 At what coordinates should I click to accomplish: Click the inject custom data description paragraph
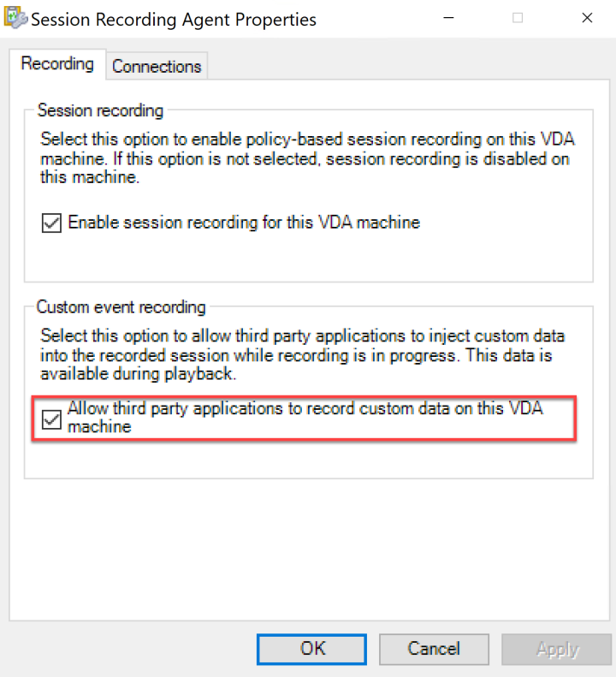[x=302, y=355]
